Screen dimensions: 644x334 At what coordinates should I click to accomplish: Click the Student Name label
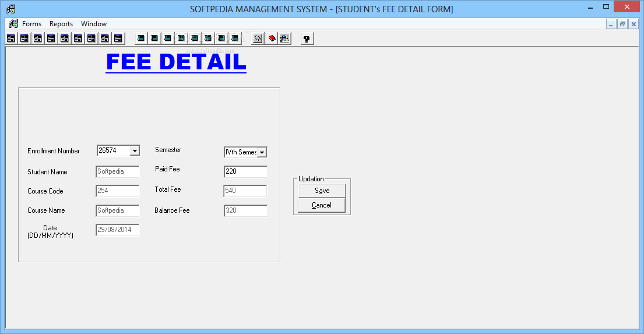click(x=47, y=172)
